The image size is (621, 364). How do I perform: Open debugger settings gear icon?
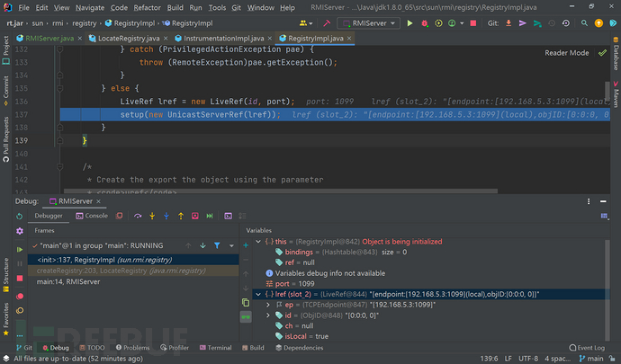tap(20, 231)
